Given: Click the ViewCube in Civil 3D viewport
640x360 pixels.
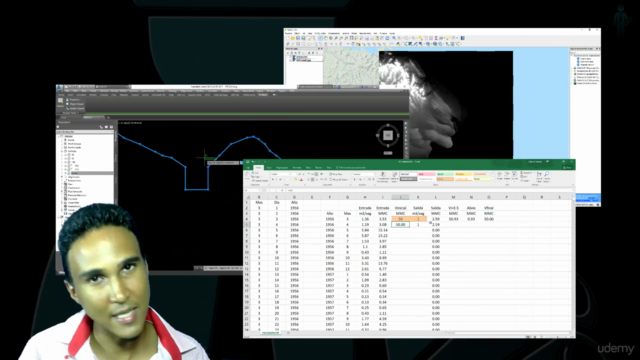Looking at the screenshot, I should 388,136.
